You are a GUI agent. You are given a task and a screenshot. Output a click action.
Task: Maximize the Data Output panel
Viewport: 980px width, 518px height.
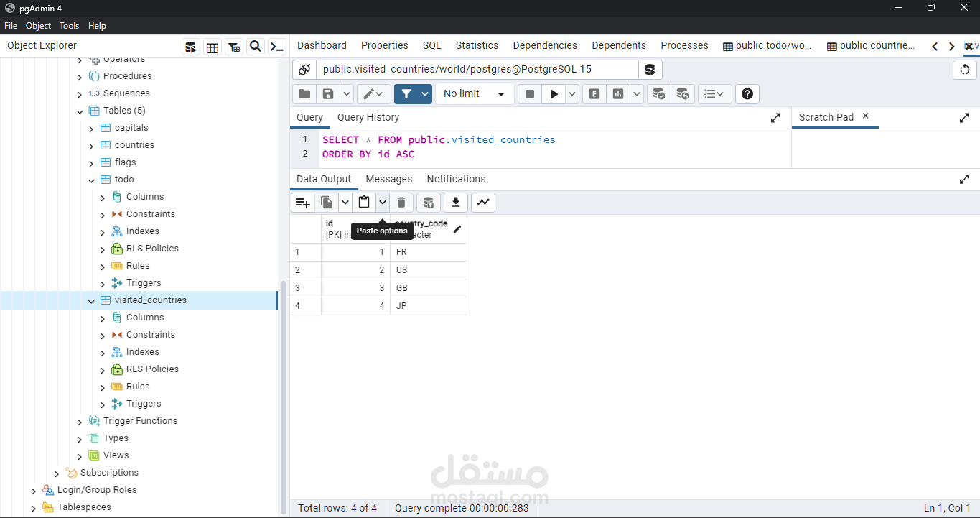(x=964, y=180)
